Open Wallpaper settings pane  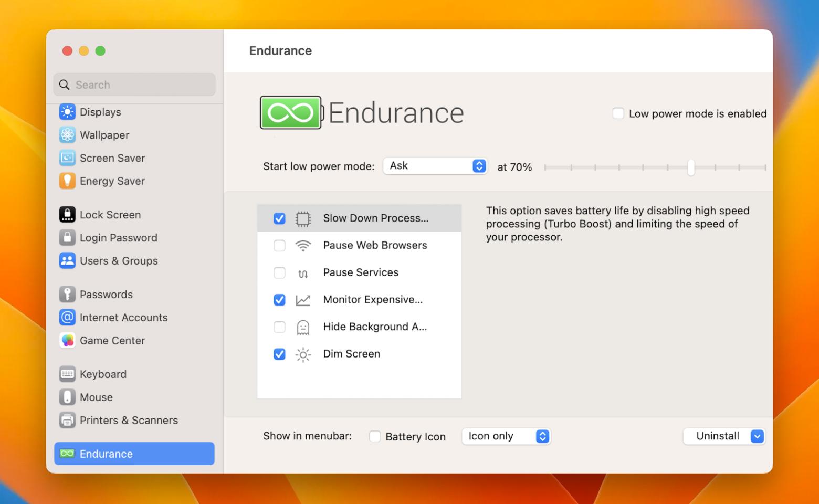(134, 135)
